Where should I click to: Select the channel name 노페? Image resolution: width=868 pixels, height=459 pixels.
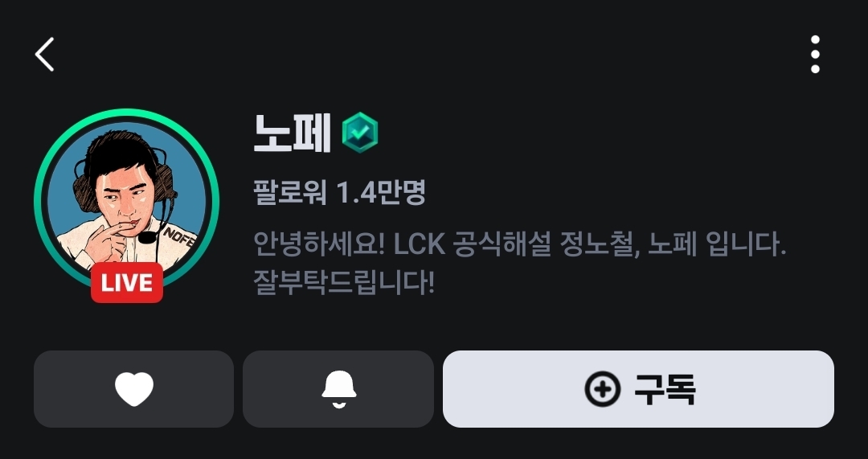[x=293, y=133]
